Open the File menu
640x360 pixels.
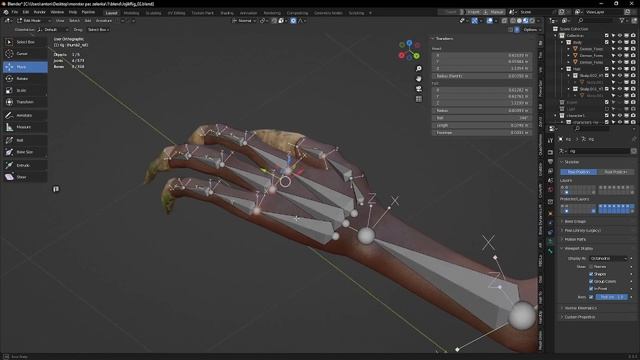[x=15, y=12]
